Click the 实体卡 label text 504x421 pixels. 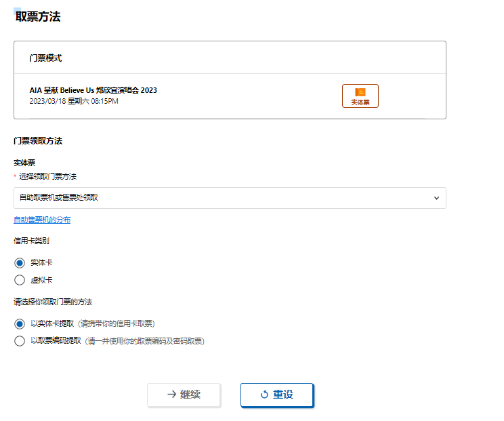(41, 263)
